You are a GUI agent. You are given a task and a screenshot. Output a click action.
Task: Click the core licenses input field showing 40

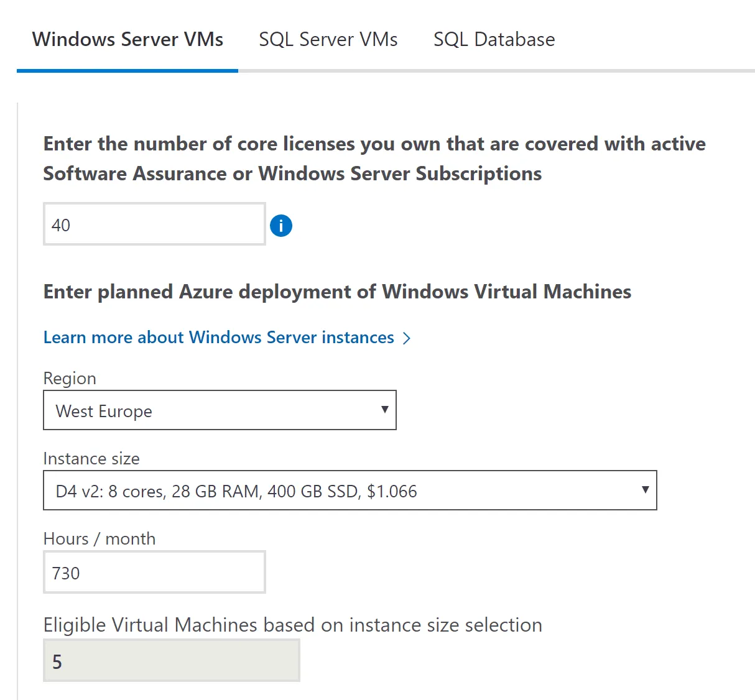pyautogui.click(x=154, y=224)
